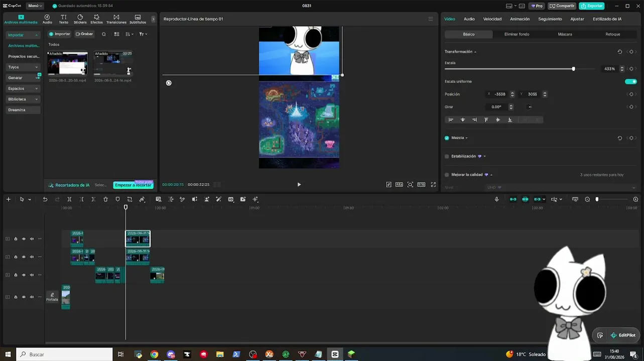This screenshot has height=361, width=644.
Task: Switch to the Animación tab
Action: pos(520,19)
